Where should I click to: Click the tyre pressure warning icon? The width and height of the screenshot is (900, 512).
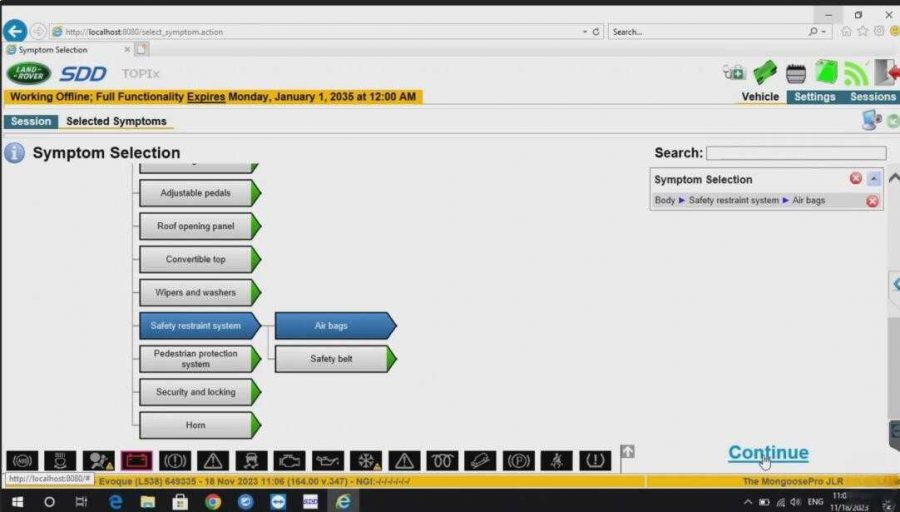click(x=595, y=461)
